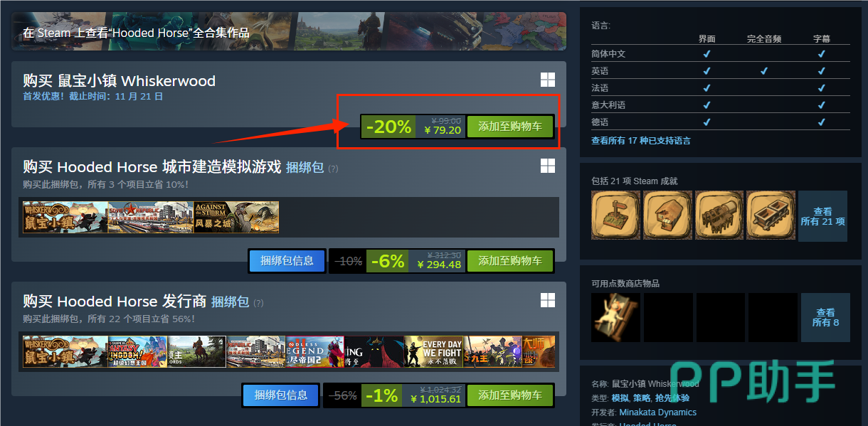This screenshot has width=868, height=426.
Task: Click Windows icon in city builder bundle
Action: pos(547,166)
